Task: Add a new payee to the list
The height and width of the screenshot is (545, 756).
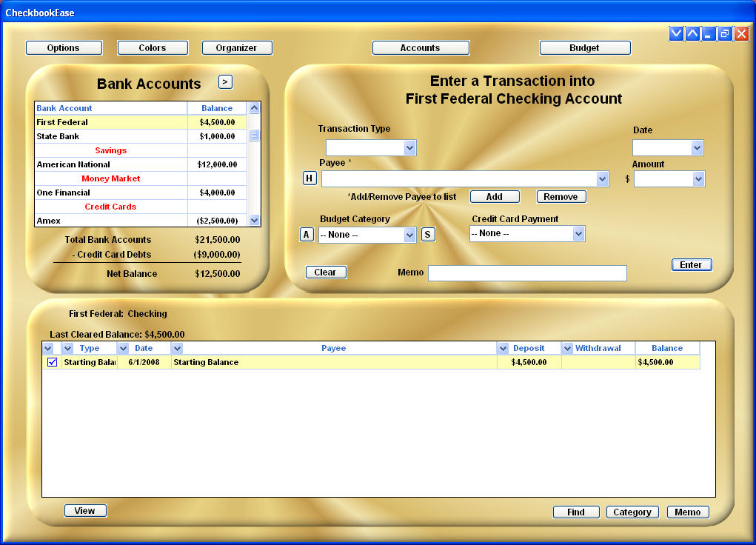Action: [494, 197]
